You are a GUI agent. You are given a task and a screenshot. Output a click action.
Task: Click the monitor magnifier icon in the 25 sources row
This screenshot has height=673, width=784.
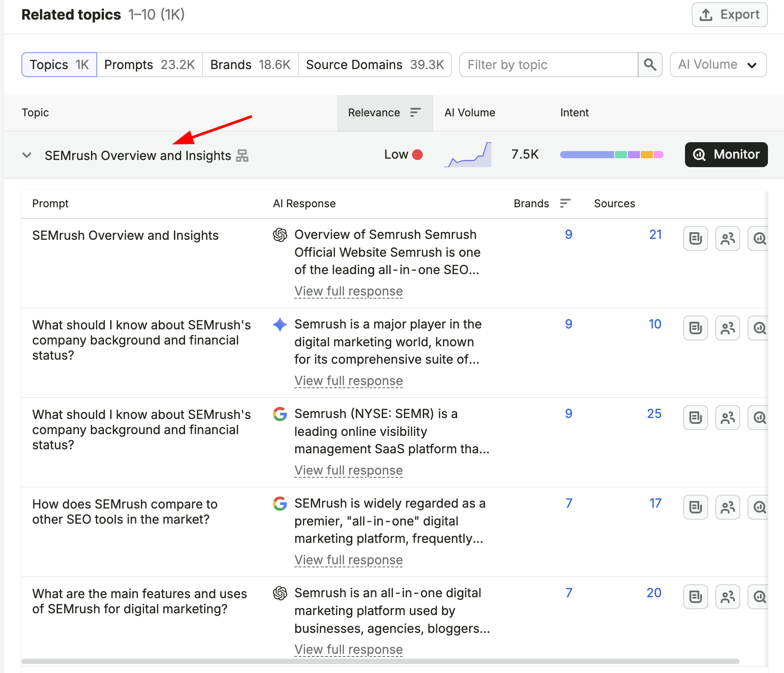coord(759,418)
